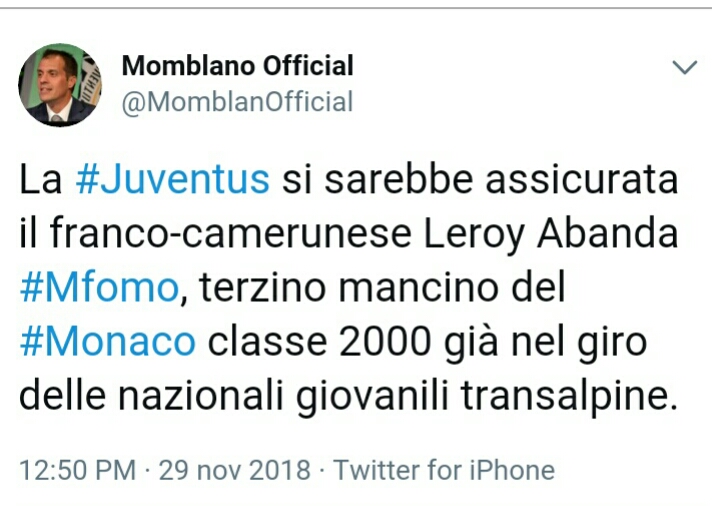Follow the #Mfomo hashtag link
Image resolution: width=712 pixels, height=506 pixels.
point(100,288)
